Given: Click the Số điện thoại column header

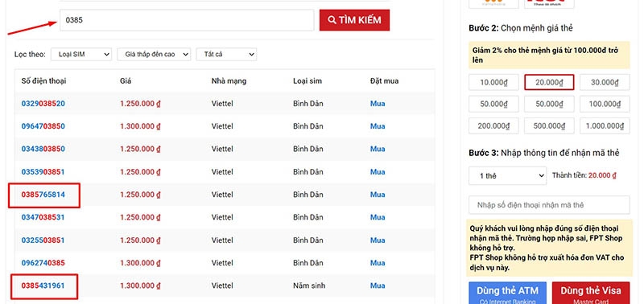Looking at the screenshot, I should [43, 81].
